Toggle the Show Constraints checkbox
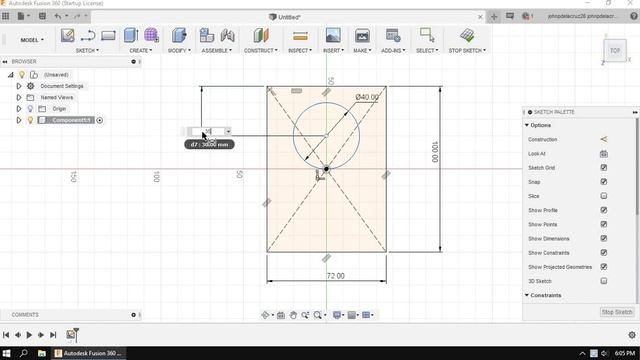 coord(604,253)
